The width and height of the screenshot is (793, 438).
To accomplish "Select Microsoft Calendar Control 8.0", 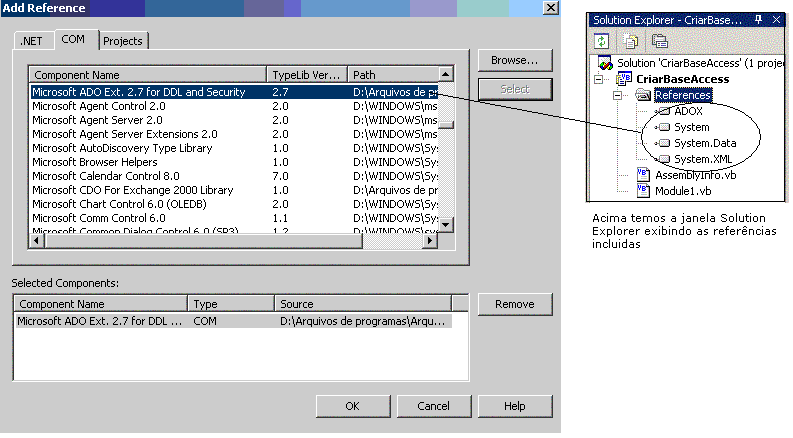I will click(x=234, y=176).
